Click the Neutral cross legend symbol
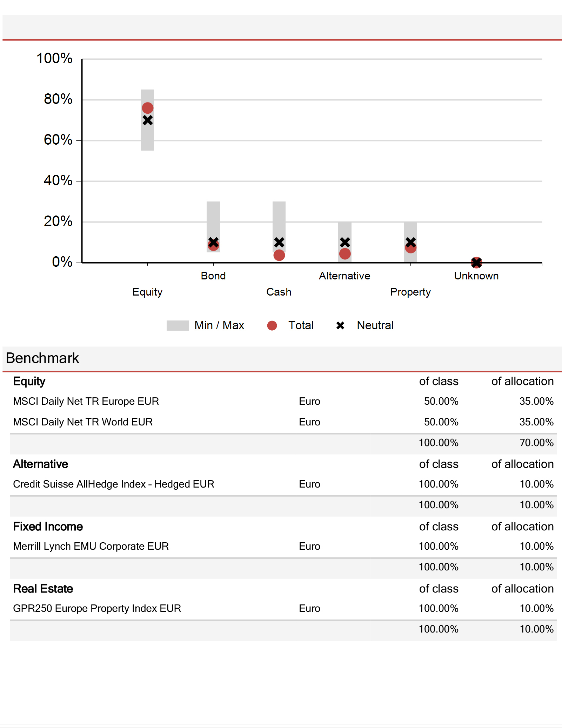The width and height of the screenshot is (562, 728). [340, 325]
